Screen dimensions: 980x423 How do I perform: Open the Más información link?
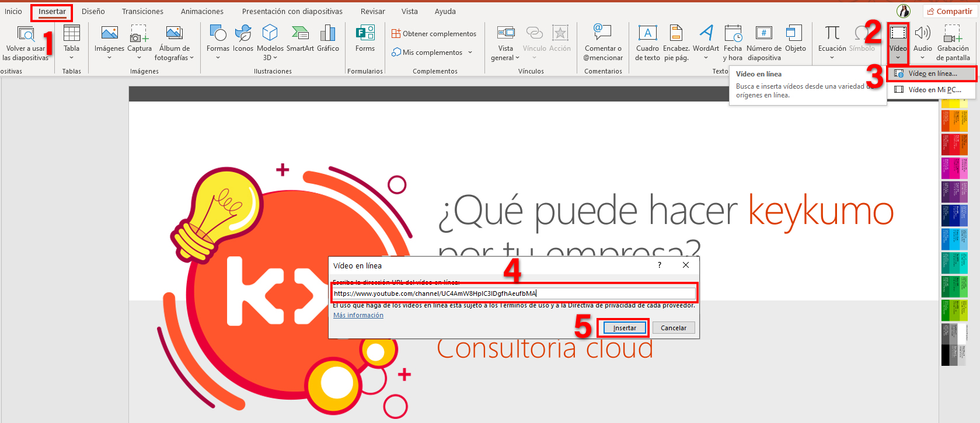tap(358, 315)
